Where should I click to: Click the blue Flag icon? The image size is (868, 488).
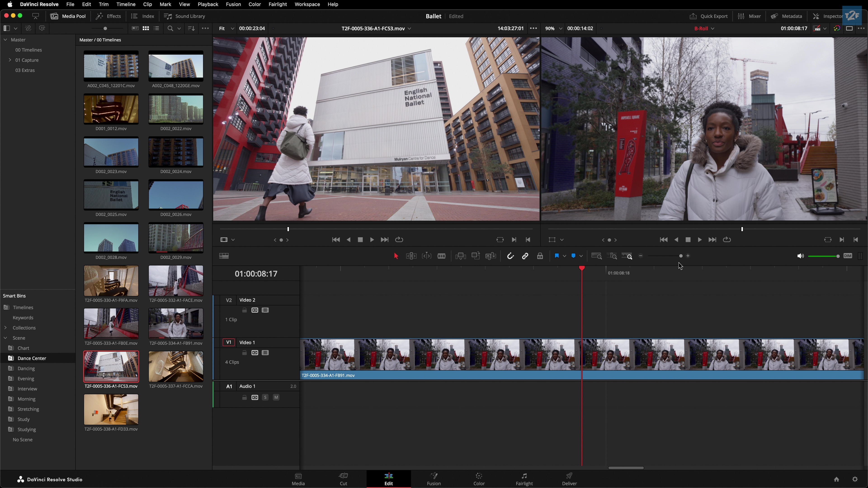[557, 256]
